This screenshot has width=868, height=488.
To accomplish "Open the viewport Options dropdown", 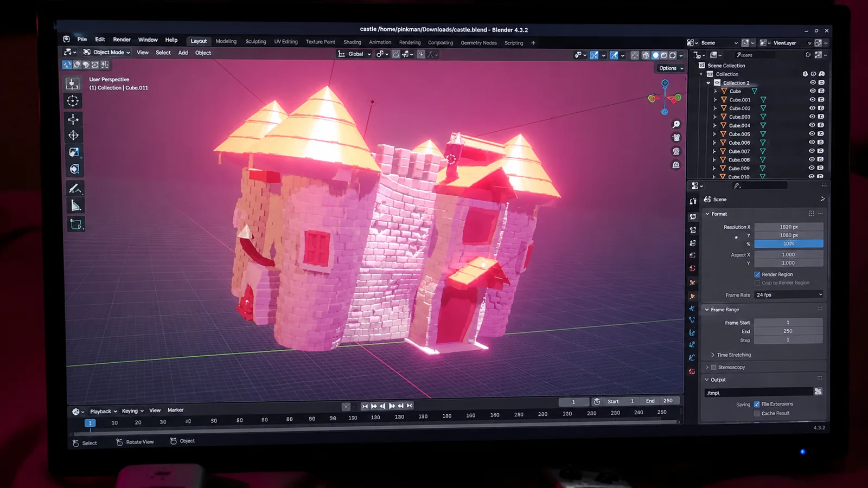I will pos(671,68).
